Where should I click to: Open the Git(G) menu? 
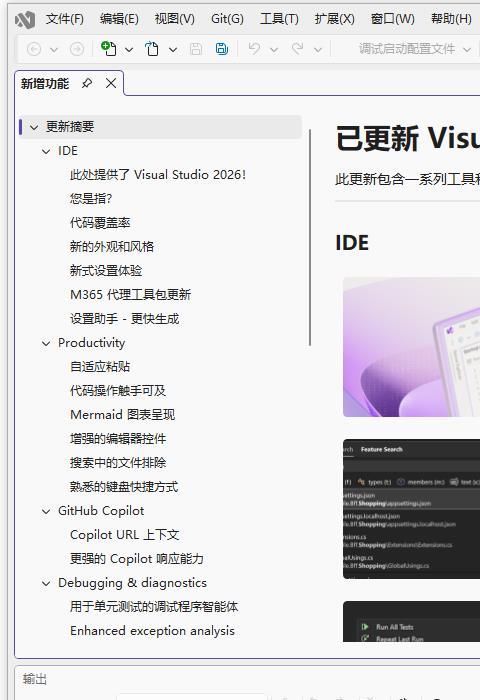click(x=227, y=19)
